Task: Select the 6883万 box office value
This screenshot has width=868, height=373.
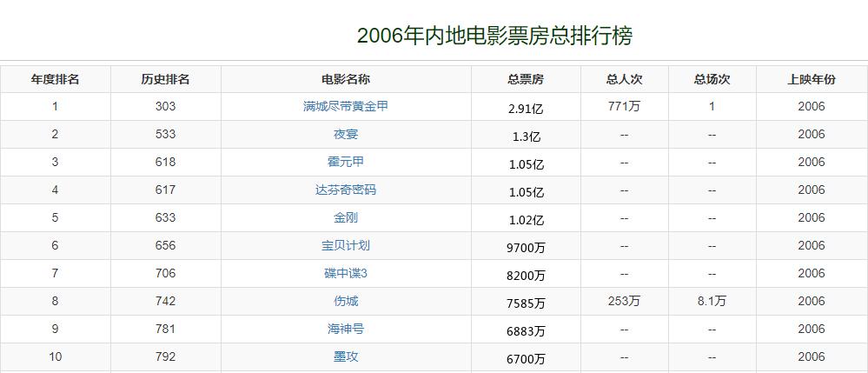Action: point(526,331)
